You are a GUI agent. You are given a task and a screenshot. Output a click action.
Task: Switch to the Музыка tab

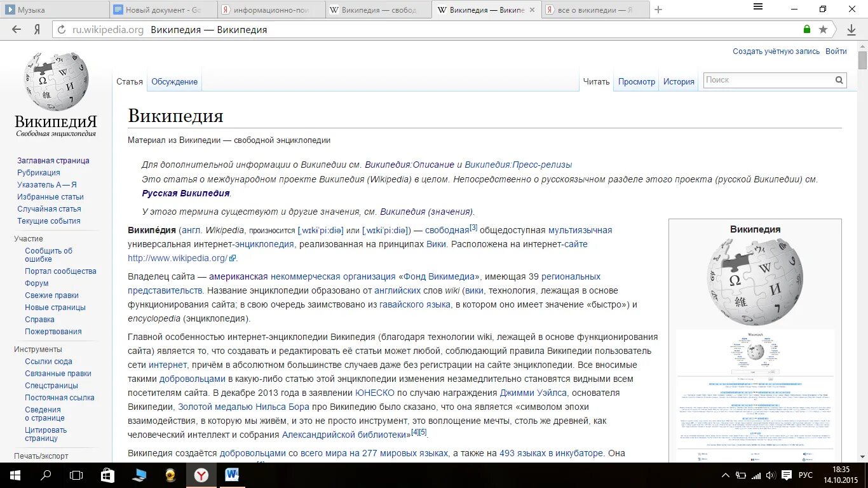(x=55, y=10)
